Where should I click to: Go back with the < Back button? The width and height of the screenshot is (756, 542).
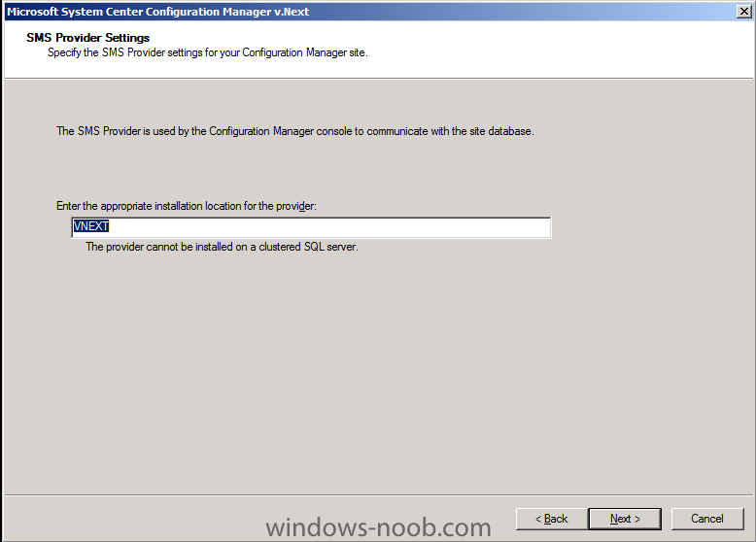pyautogui.click(x=552, y=519)
